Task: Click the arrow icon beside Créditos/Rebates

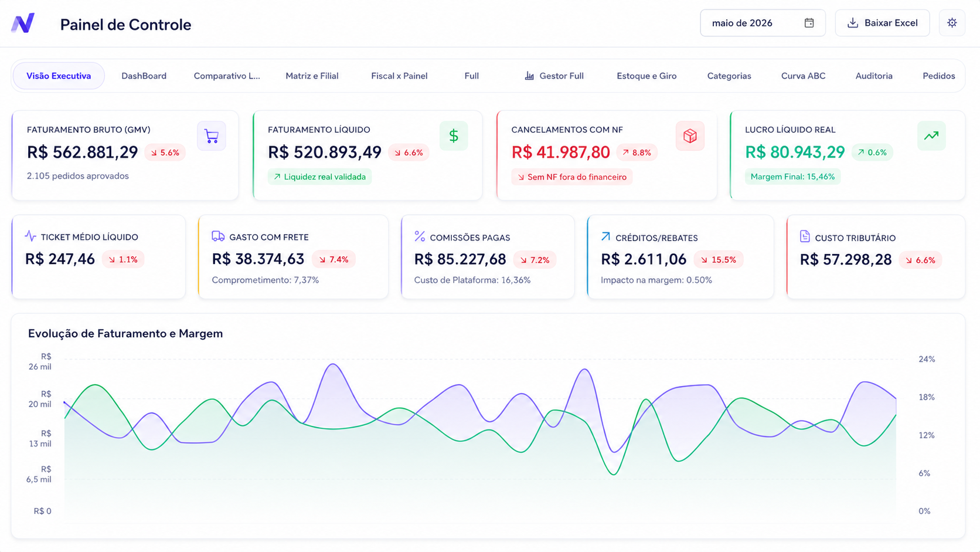Action: (x=605, y=236)
